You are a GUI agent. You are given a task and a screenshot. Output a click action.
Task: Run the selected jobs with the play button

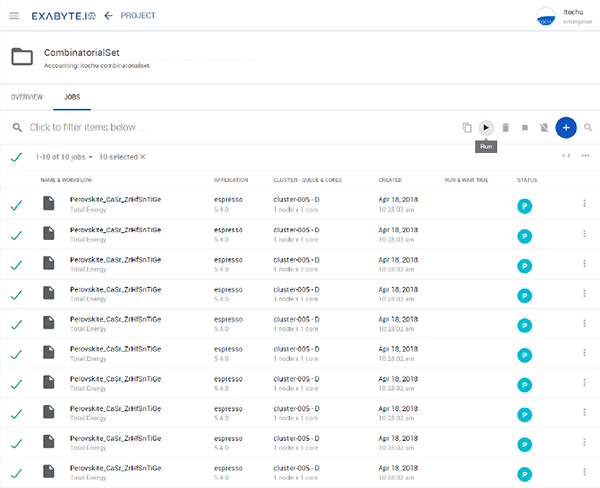click(x=486, y=127)
